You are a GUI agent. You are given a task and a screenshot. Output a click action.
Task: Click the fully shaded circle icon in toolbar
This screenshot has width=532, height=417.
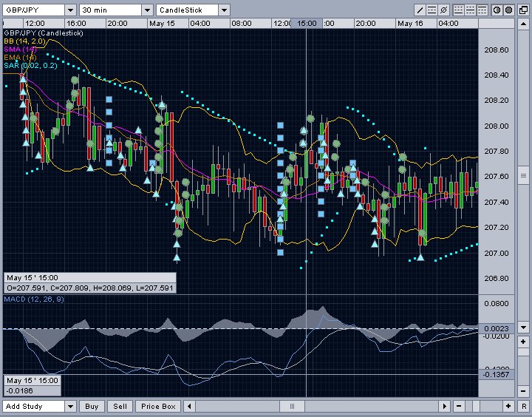pyautogui.click(x=508, y=10)
